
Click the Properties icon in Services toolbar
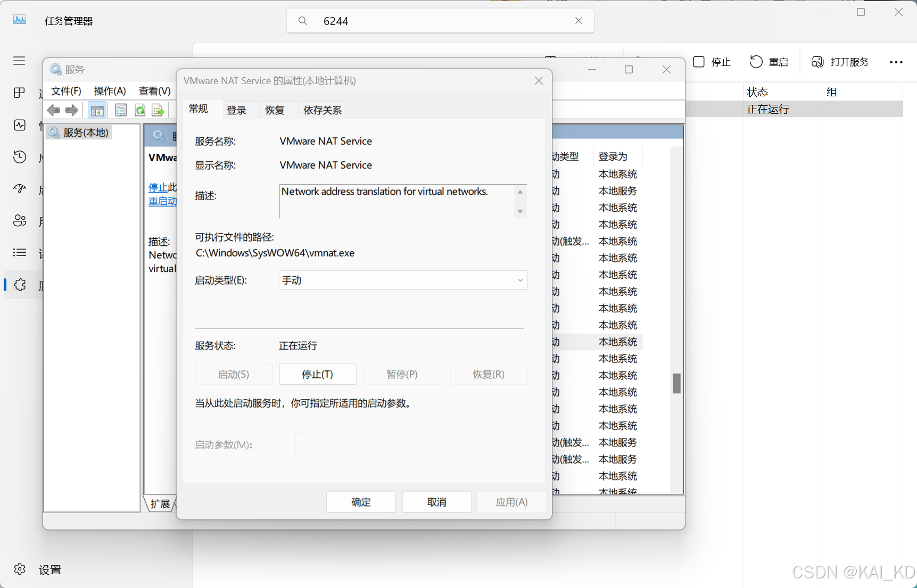click(x=121, y=110)
